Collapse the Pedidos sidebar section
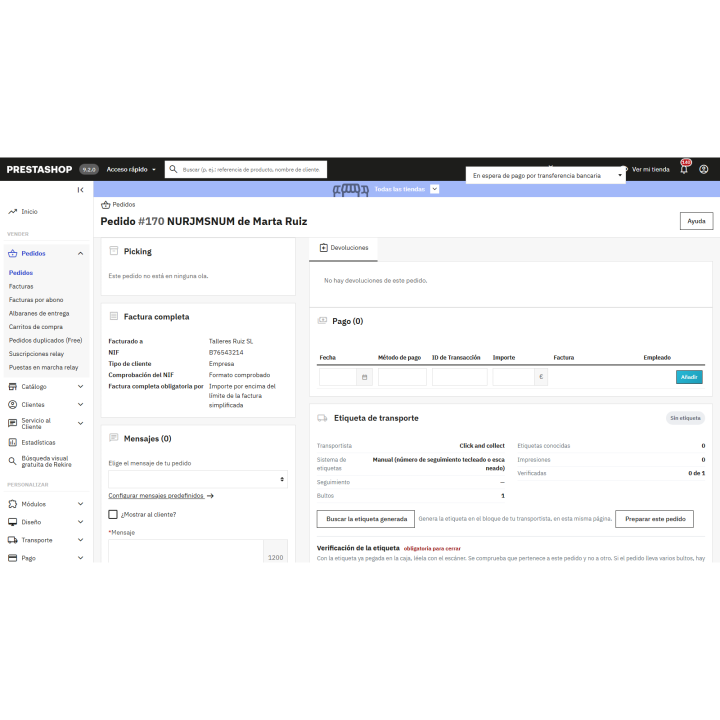This screenshot has height=720, width=720. tap(80, 253)
